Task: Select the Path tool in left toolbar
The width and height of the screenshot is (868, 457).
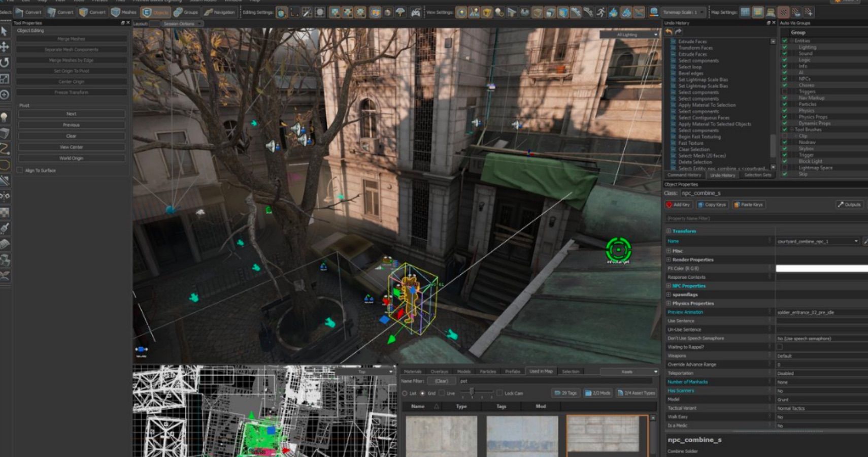Action: (x=5, y=149)
